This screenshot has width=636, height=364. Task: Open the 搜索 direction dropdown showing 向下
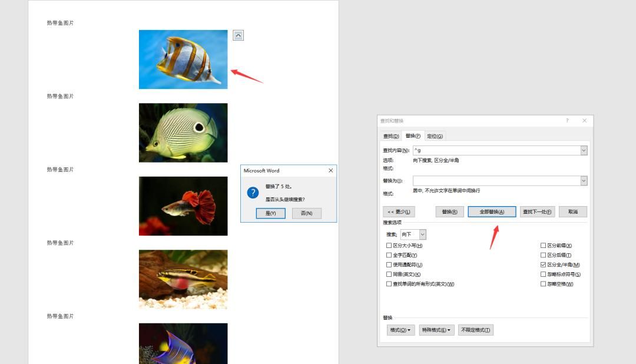tap(422, 234)
